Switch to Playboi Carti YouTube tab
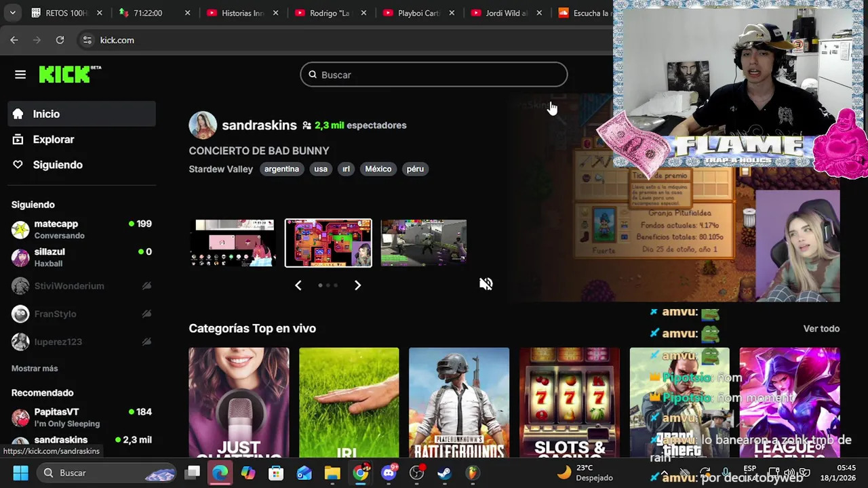This screenshot has height=488, width=868. click(x=418, y=13)
